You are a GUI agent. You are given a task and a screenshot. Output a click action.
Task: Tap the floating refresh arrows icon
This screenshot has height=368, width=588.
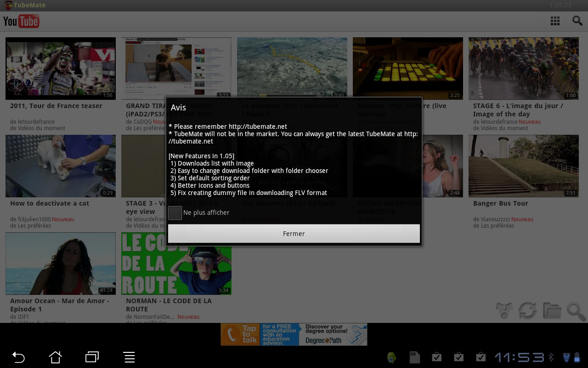[x=528, y=310]
